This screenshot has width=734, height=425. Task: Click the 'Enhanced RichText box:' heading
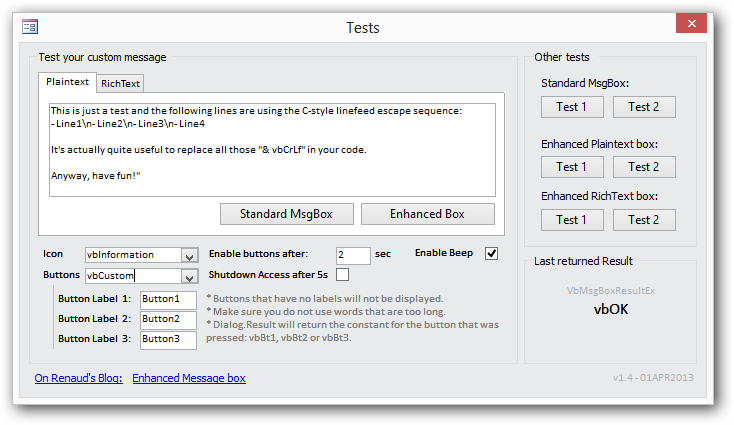click(600, 196)
